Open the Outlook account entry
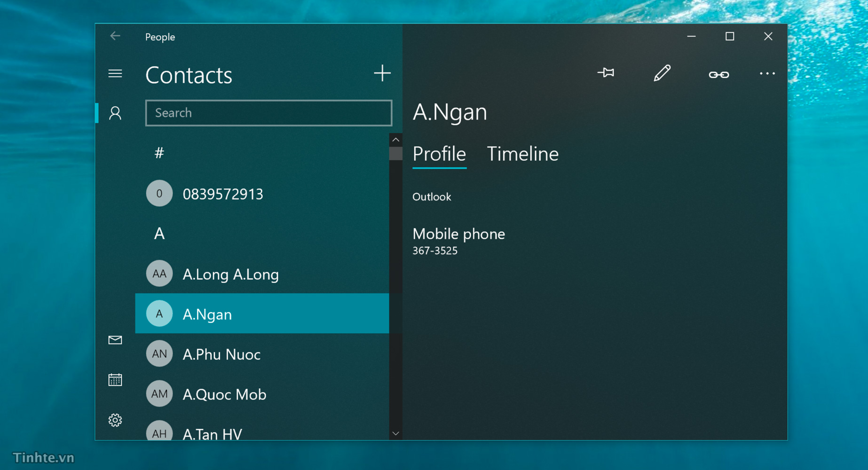868x470 pixels. tap(431, 196)
